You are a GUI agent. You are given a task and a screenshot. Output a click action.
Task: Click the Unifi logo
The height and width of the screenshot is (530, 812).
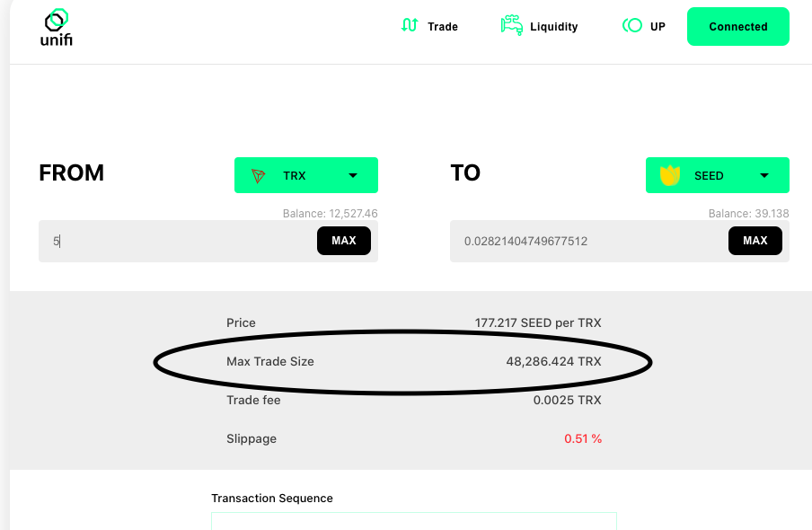[56, 28]
